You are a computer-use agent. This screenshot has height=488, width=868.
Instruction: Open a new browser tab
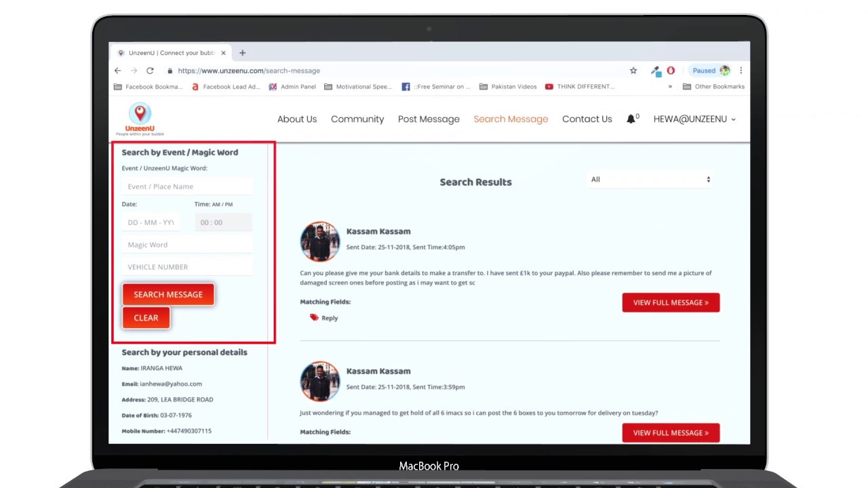pos(242,53)
